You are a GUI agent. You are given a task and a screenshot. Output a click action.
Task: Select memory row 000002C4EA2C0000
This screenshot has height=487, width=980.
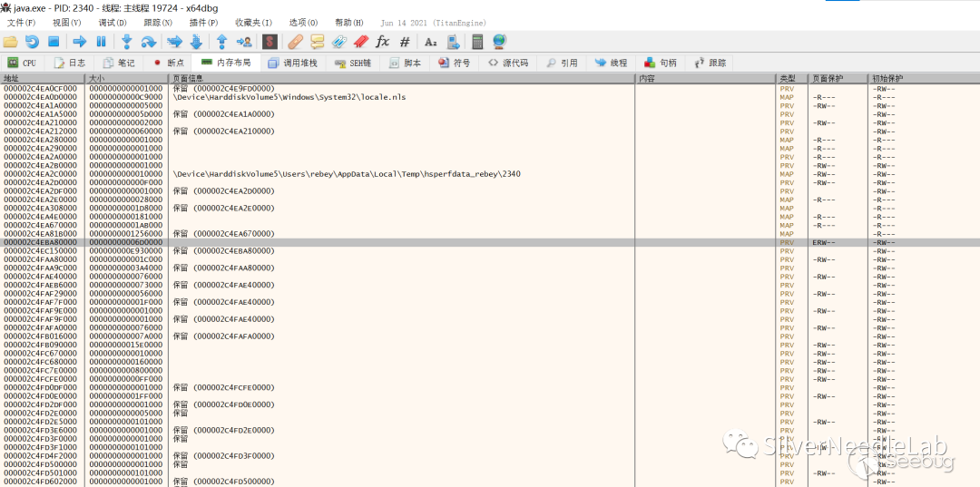pos(41,174)
